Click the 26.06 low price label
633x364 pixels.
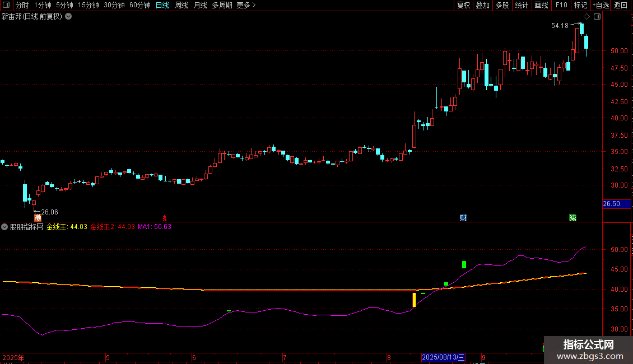[50, 212]
